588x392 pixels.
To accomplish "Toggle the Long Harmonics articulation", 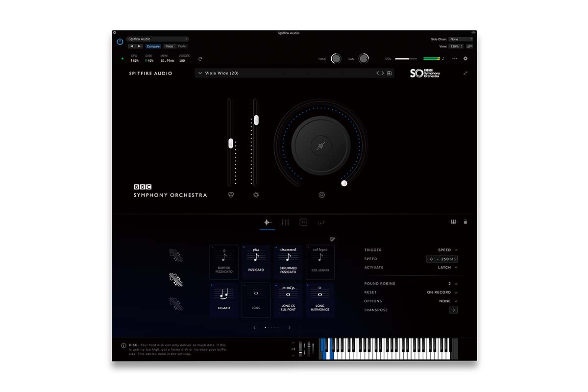I will pyautogui.click(x=320, y=300).
